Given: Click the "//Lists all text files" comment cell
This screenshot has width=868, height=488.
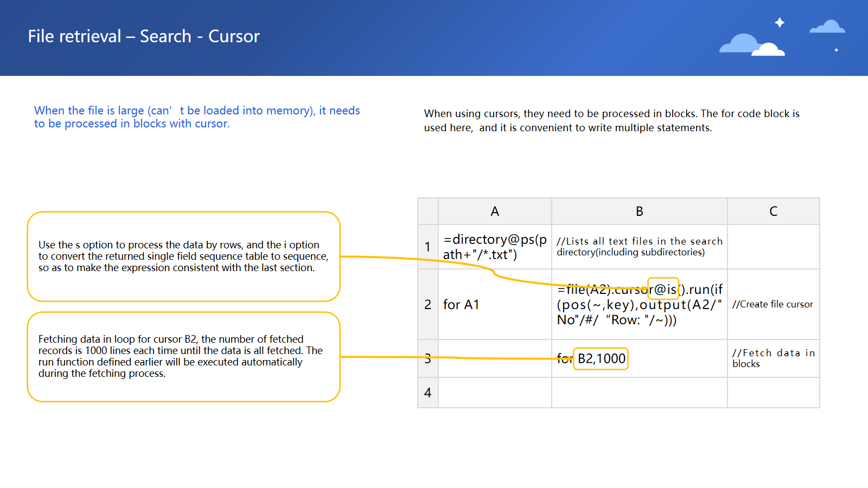Looking at the screenshot, I should coord(639,247).
